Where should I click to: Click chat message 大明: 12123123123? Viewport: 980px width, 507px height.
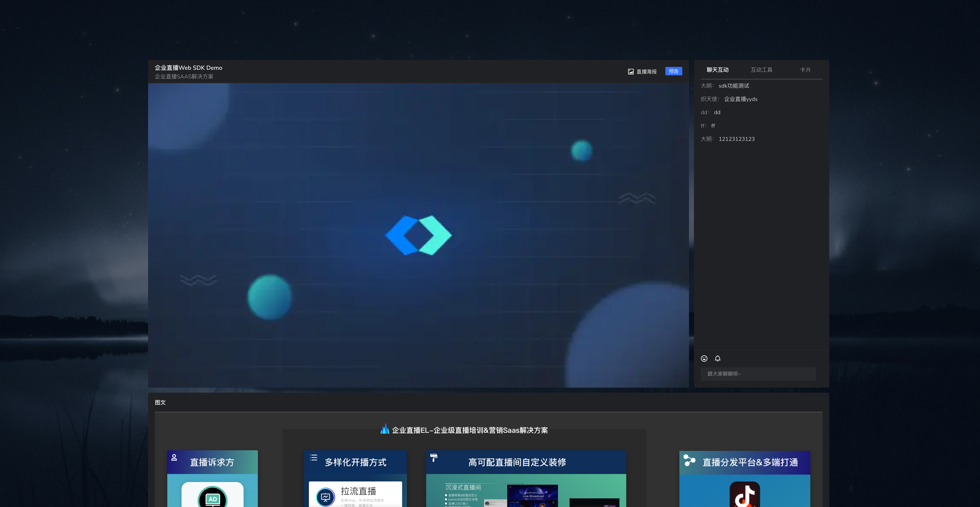click(x=727, y=139)
